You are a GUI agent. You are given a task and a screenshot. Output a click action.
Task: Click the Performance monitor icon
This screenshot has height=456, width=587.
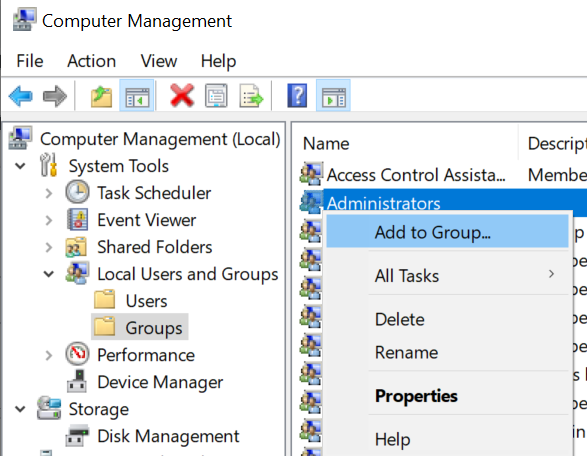(77, 354)
